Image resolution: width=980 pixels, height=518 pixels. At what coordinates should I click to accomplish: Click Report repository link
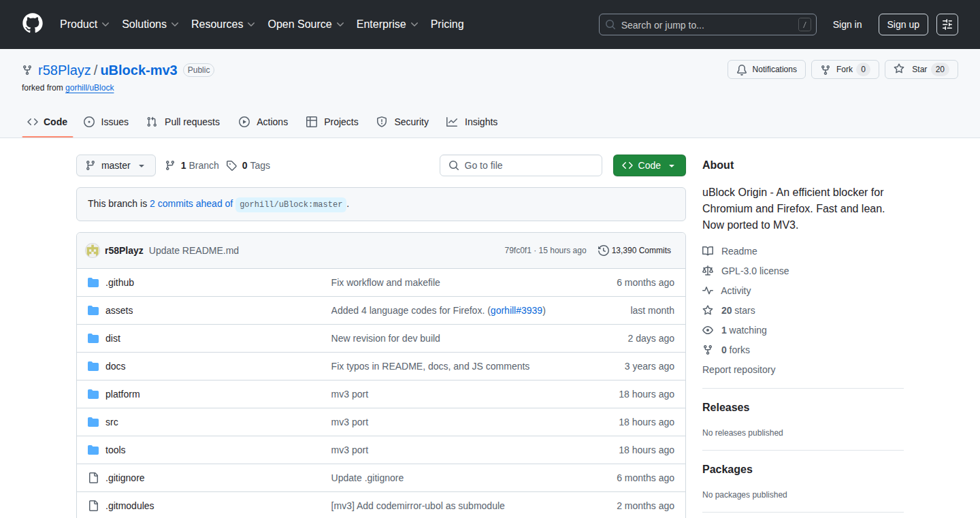click(738, 370)
